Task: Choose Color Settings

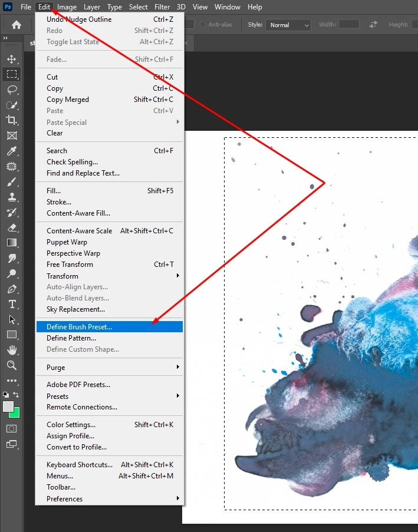Action: coord(110,424)
